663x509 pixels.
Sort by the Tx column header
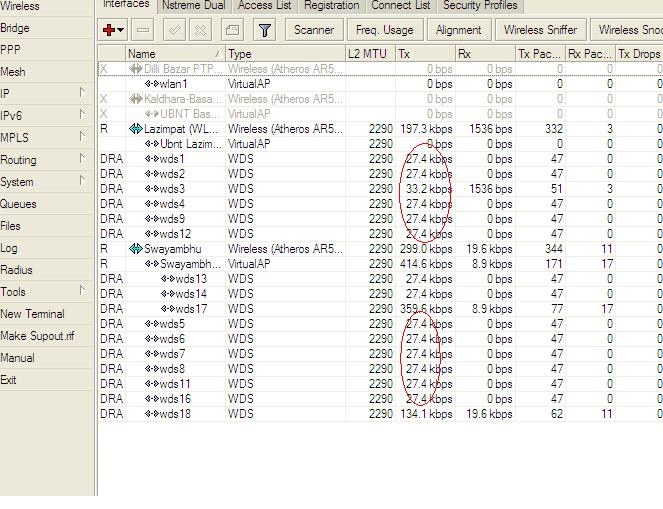click(425, 54)
